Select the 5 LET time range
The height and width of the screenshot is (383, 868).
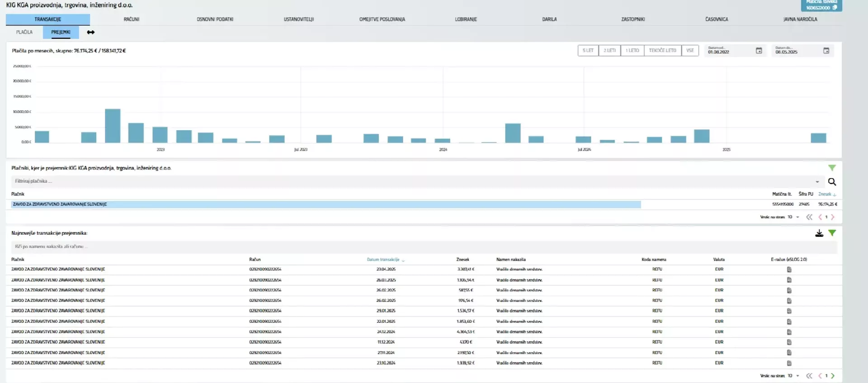pyautogui.click(x=588, y=51)
